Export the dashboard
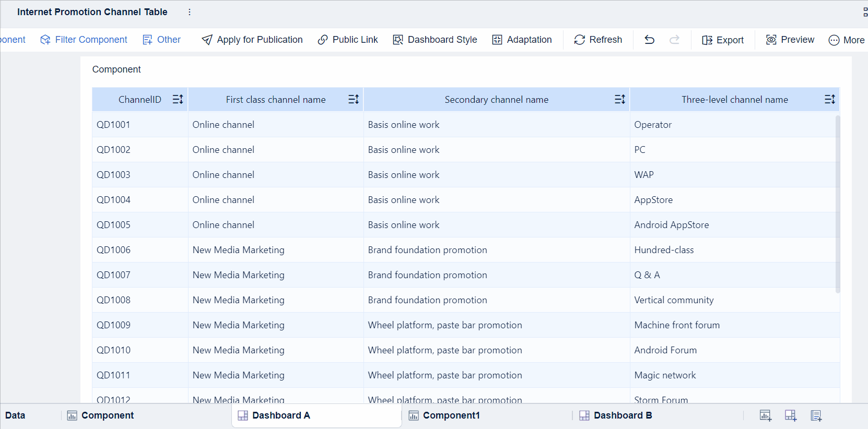868x429 pixels. pos(723,40)
